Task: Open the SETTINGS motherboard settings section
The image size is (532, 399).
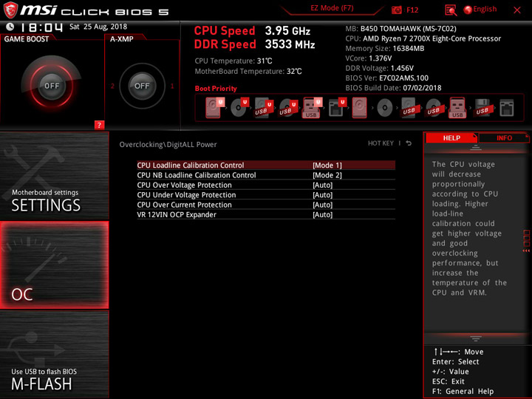Action: tap(54, 176)
